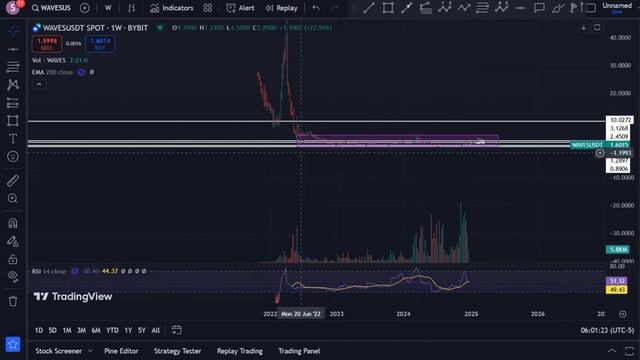Add symbol with the plus icon
The image size is (640, 360).
(x=84, y=8)
